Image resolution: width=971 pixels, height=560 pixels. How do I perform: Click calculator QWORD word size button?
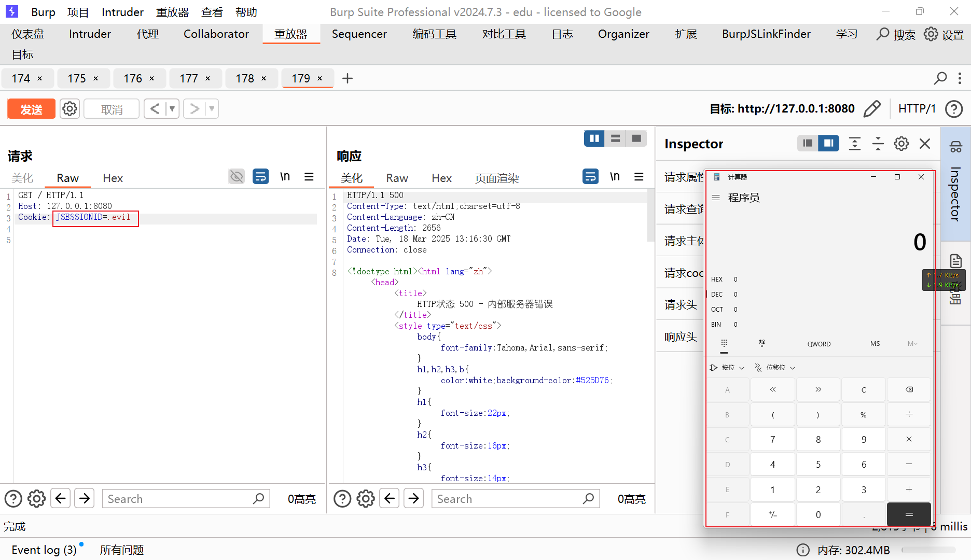point(819,344)
